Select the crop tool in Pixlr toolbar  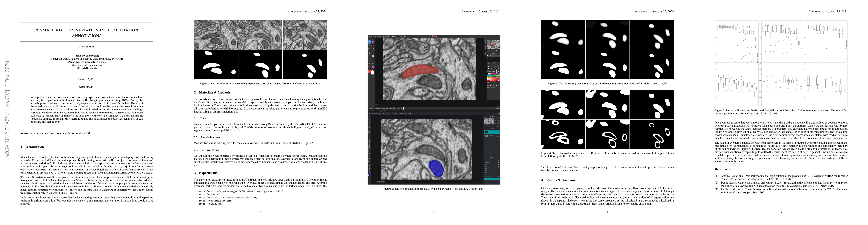(x=369, y=127)
